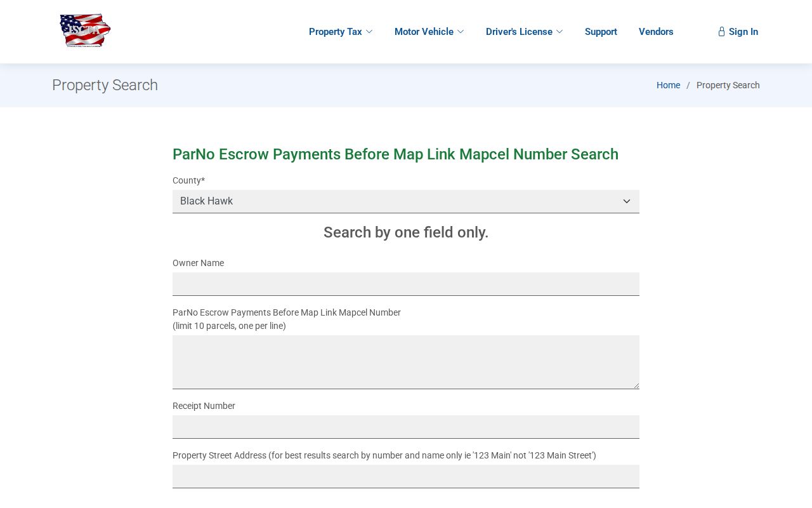
Task: Open the County dropdown showing Black Hawk
Action: point(406,201)
